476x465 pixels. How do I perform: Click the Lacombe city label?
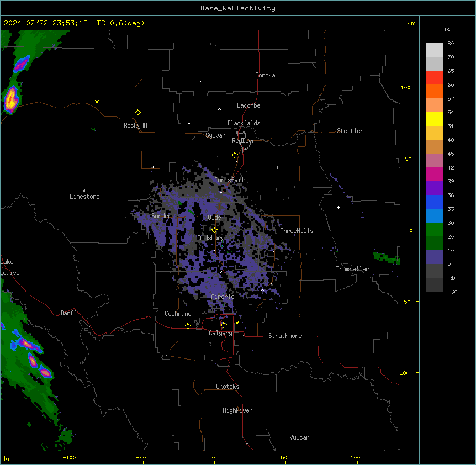point(248,105)
